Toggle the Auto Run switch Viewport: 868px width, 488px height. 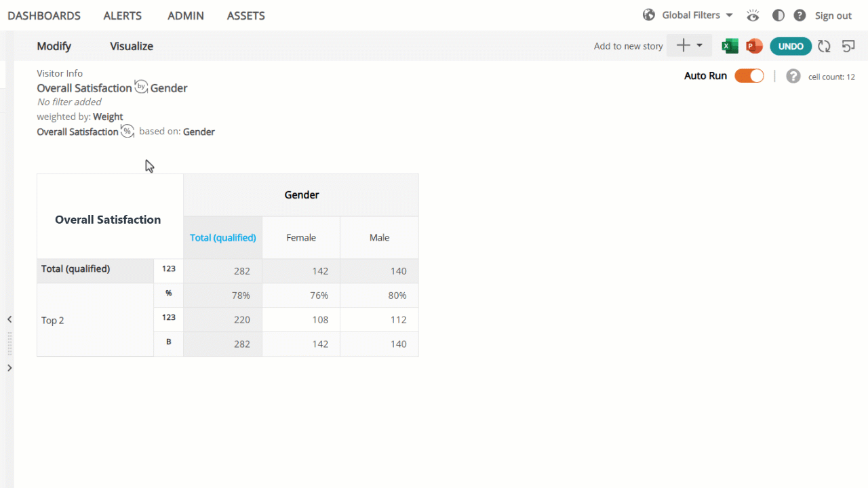(x=749, y=76)
